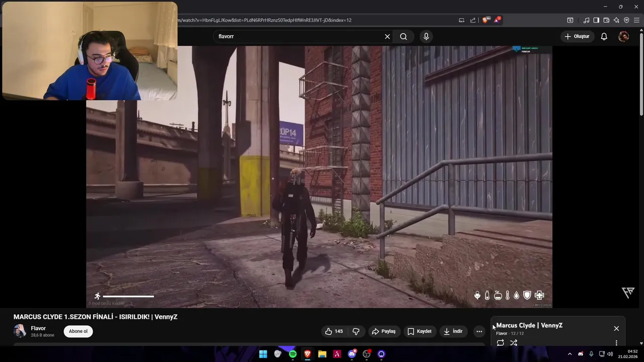Open the three-dot more actions menu

click(479, 331)
